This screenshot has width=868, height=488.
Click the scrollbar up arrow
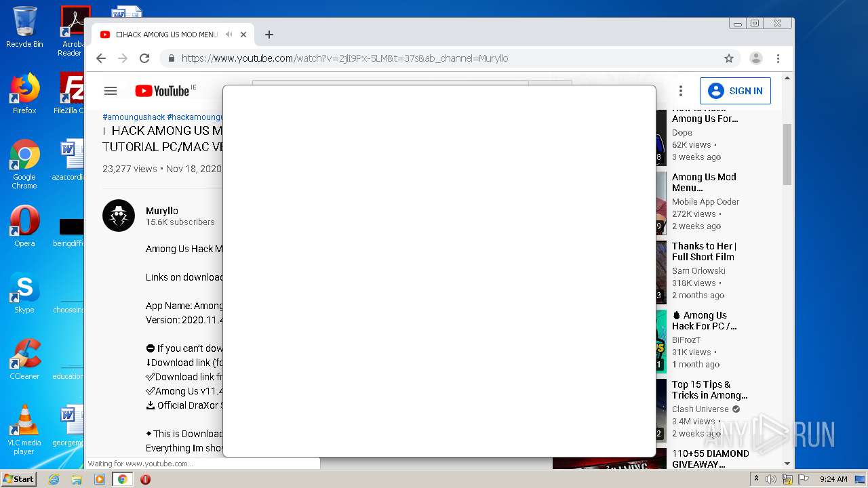787,78
